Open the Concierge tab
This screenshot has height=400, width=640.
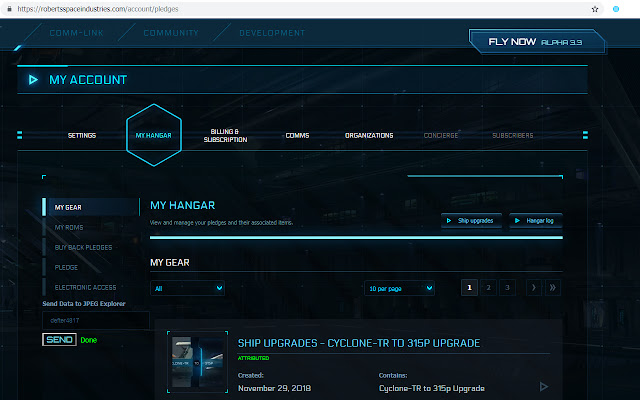(441, 136)
